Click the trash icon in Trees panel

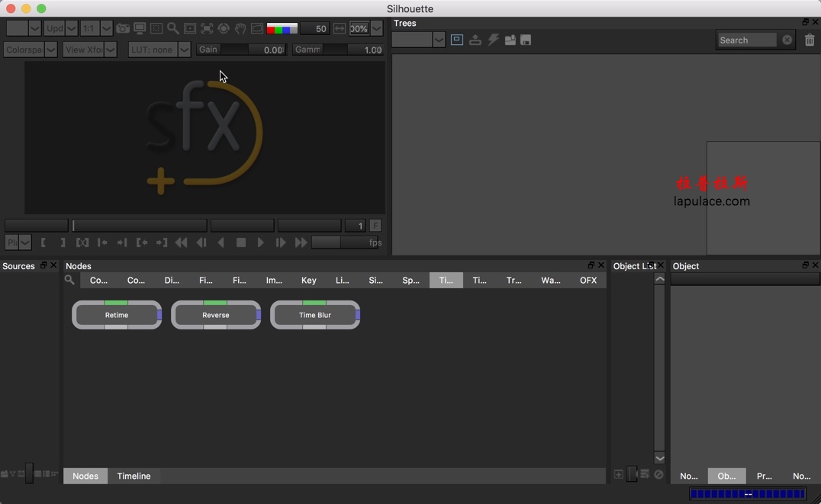click(810, 40)
